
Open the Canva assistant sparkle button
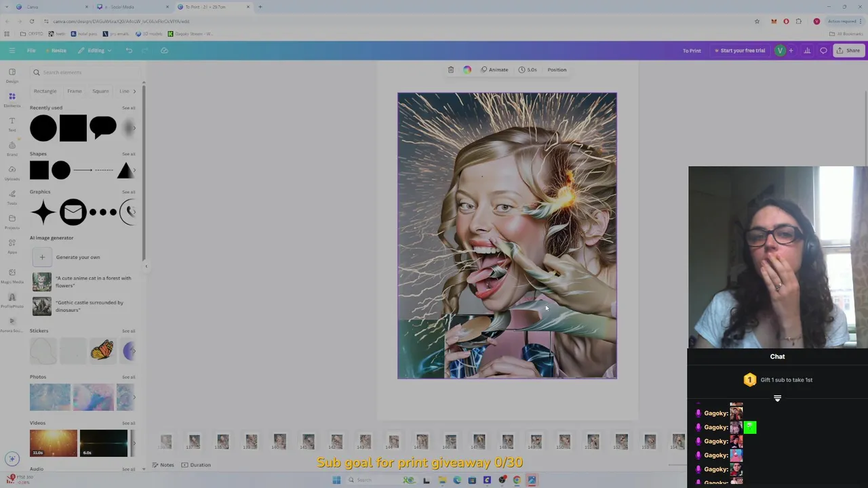12,459
